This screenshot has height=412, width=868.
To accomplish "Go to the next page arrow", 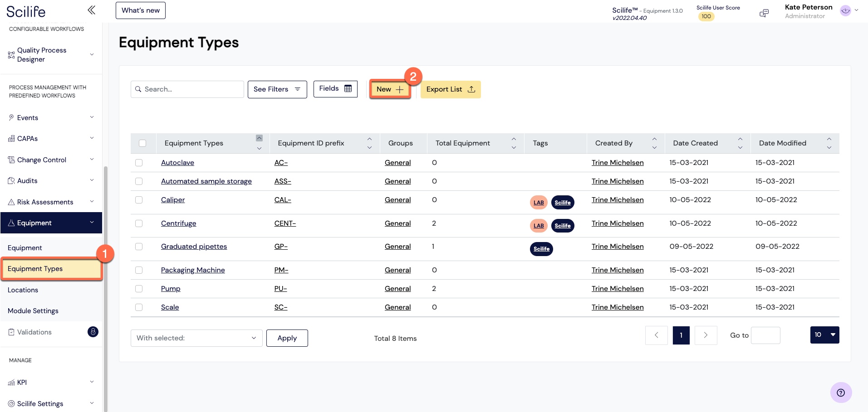I will tap(706, 335).
